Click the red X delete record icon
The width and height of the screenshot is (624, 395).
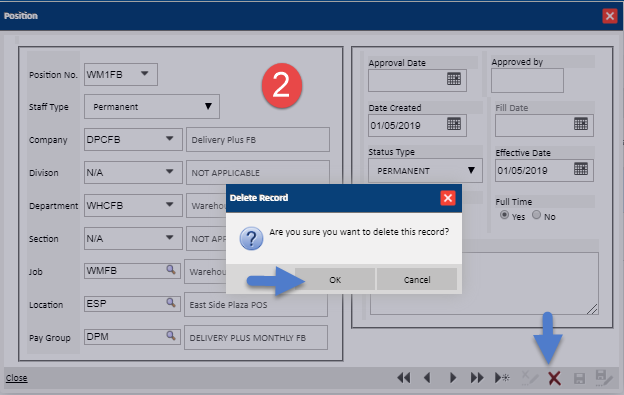(x=554, y=378)
